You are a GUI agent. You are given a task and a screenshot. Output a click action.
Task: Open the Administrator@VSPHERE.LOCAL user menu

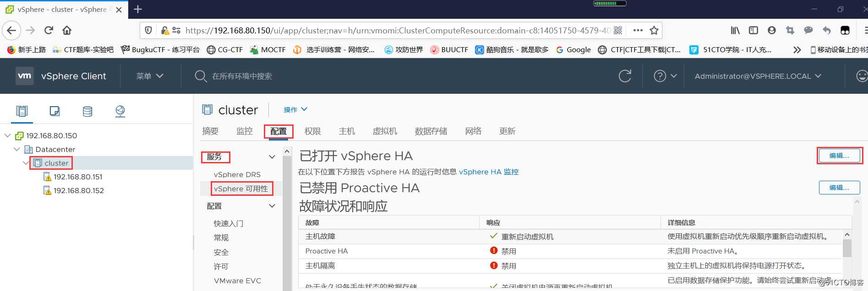(x=758, y=76)
